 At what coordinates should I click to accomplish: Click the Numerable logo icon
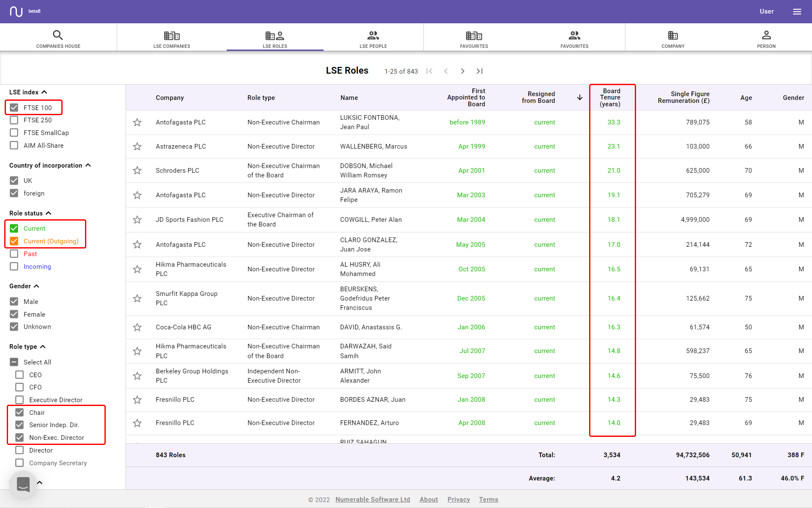pyautogui.click(x=16, y=11)
